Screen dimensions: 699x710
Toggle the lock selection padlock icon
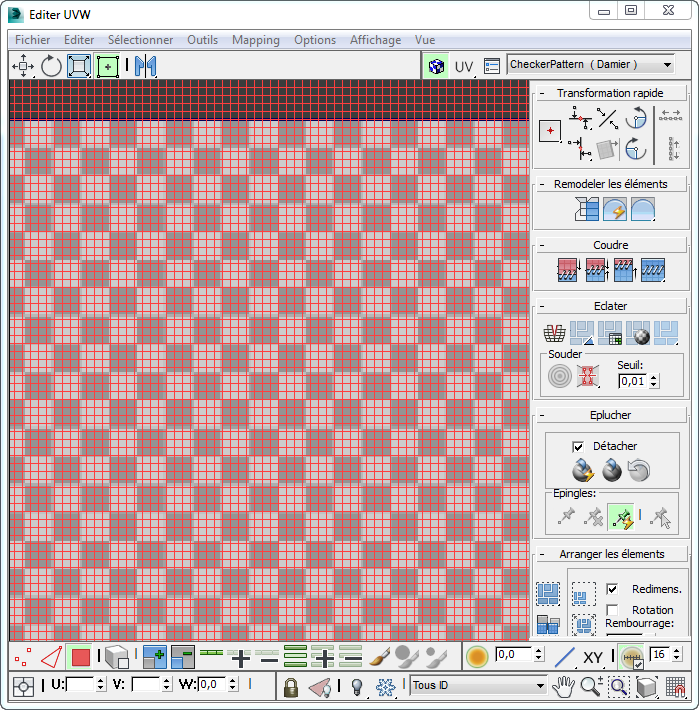click(291, 687)
